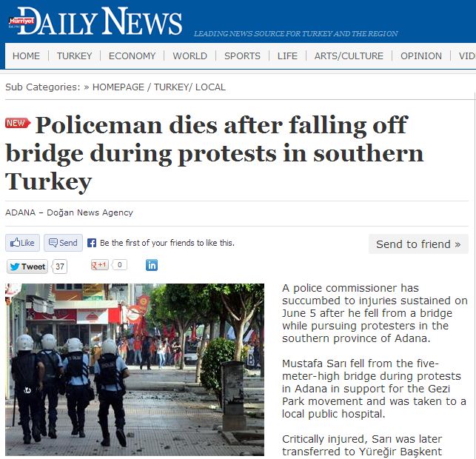
Task: Click the Google +1 button
Action: click(x=100, y=265)
